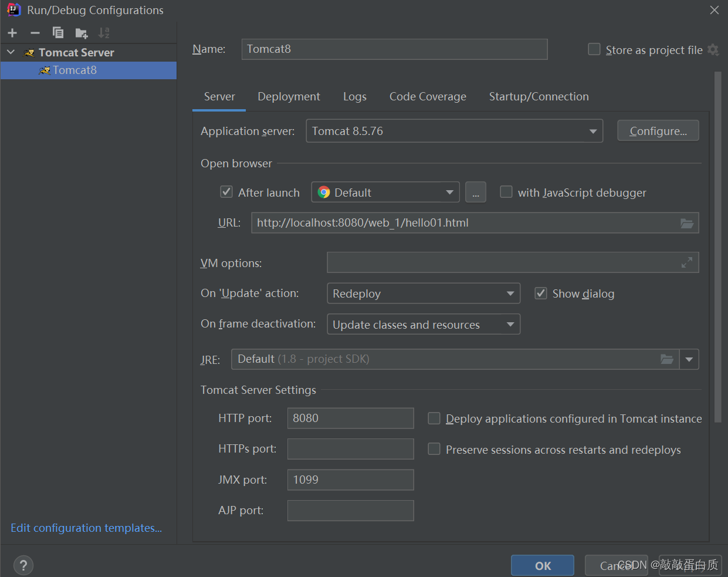
Task: Click the Configure... button
Action: (658, 131)
